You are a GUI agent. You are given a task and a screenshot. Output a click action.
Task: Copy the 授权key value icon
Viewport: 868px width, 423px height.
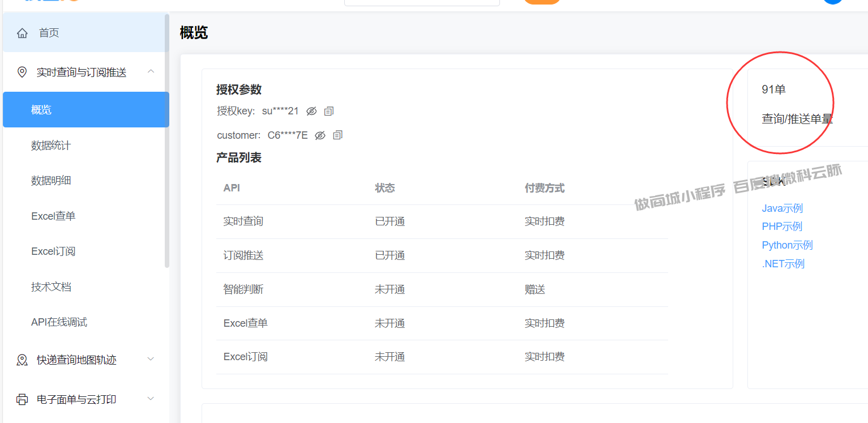point(328,112)
